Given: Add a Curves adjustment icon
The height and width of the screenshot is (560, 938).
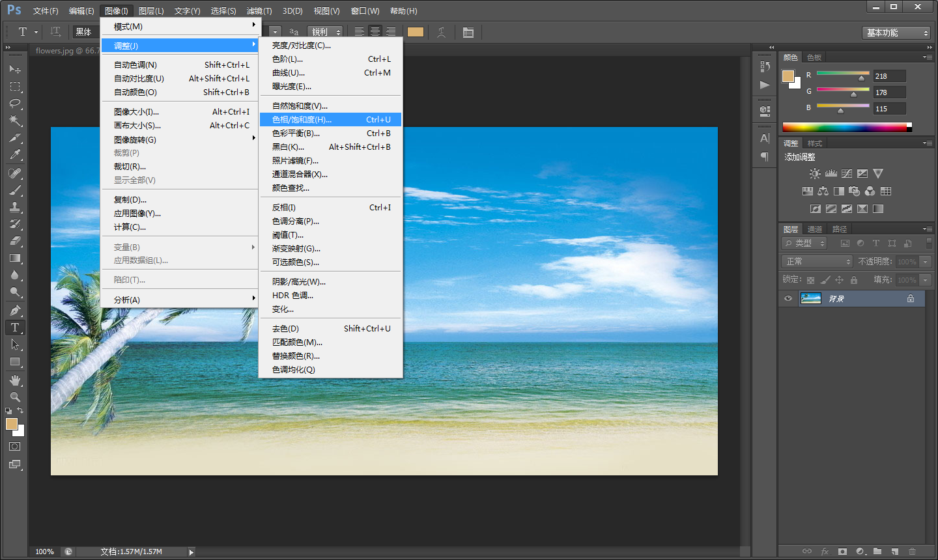Looking at the screenshot, I should tap(847, 174).
